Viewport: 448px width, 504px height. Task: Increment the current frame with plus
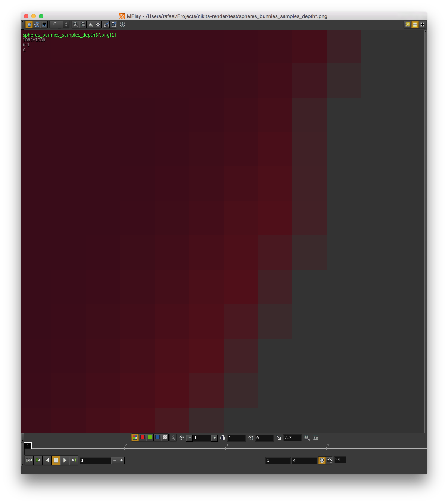pos(121,460)
